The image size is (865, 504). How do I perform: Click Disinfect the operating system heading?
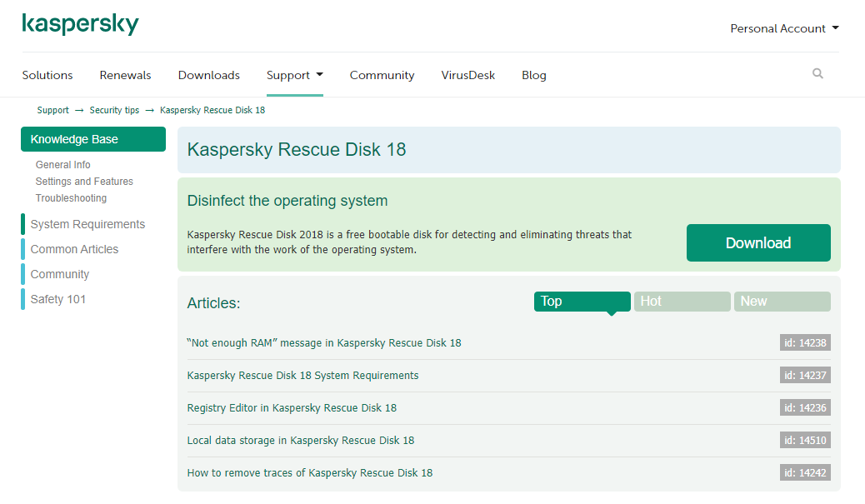[287, 201]
